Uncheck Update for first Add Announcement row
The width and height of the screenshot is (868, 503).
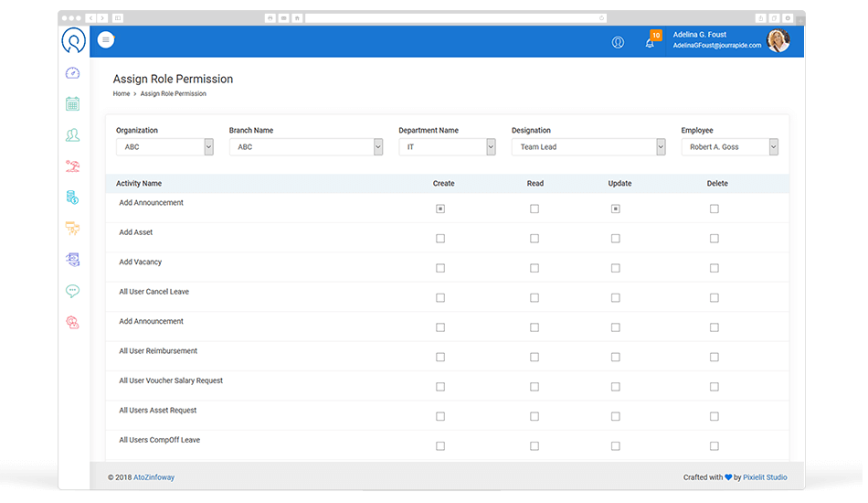tap(616, 209)
